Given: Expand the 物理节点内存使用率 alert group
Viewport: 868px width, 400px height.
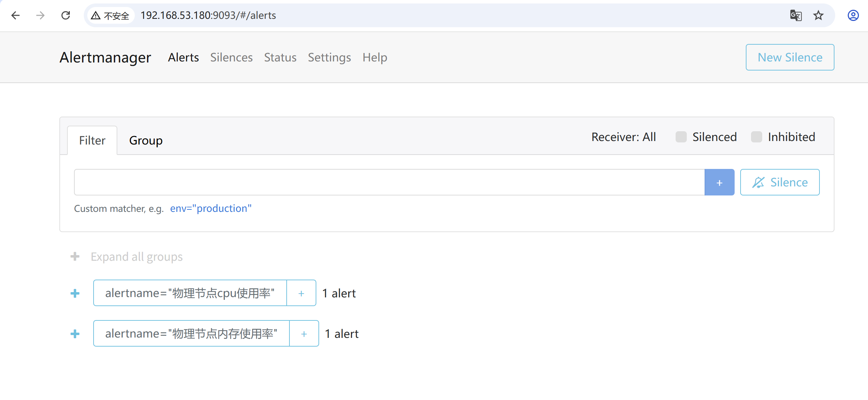Looking at the screenshot, I should pyautogui.click(x=75, y=334).
